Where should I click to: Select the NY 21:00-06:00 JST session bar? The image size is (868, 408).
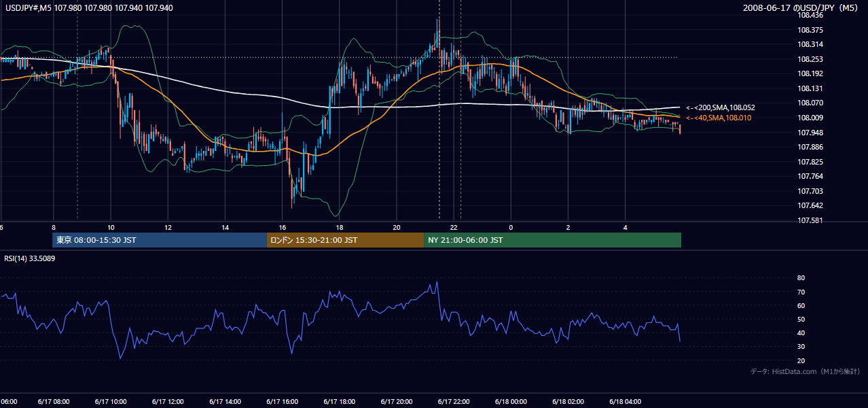tap(552, 240)
